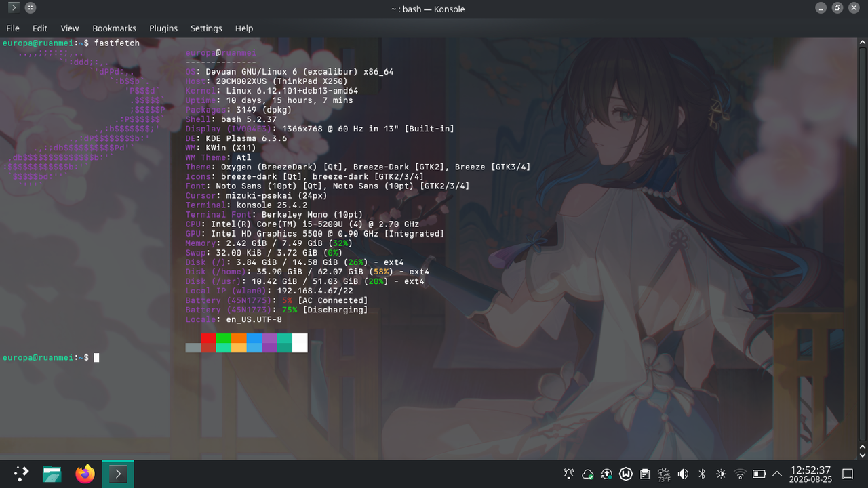Click the 'GPU: Intel HD Graphics 5500' line

pyautogui.click(x=315, y=232)
